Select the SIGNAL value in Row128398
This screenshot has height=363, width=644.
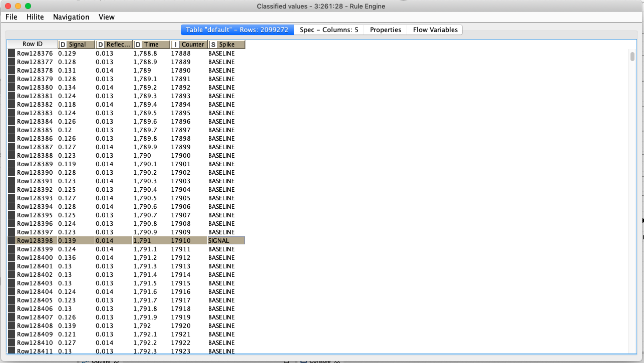click(x=218, y=240)
